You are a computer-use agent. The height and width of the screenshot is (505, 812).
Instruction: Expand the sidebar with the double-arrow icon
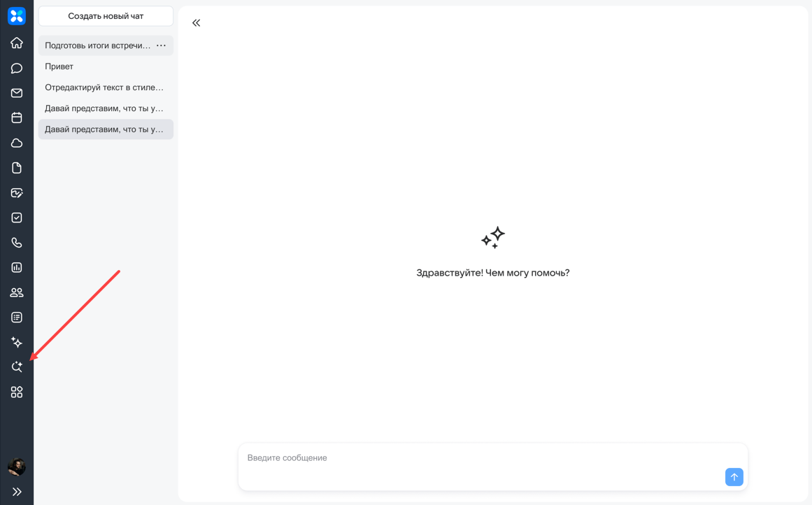click(17, 492)
